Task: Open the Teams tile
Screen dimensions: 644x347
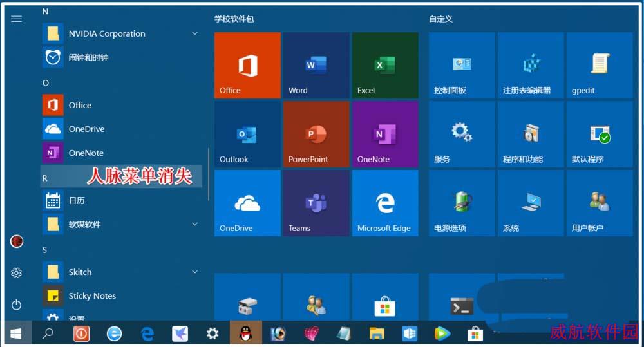Action: click(x=316, y=203)
